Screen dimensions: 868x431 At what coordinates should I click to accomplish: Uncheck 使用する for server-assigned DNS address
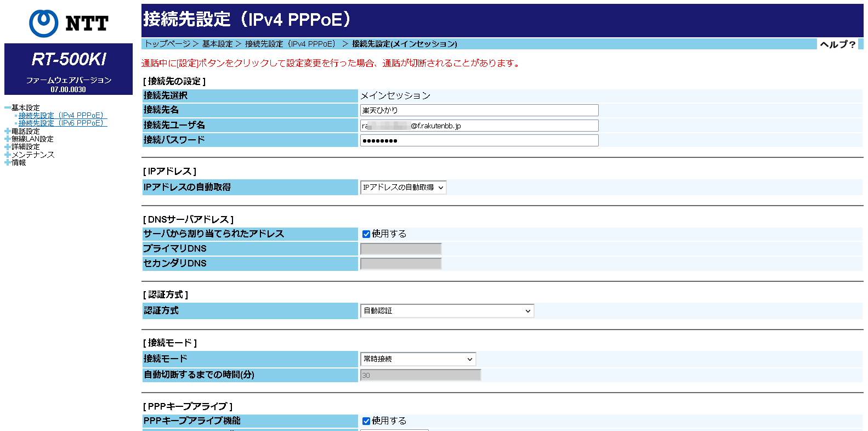click(x=366, y=234)
